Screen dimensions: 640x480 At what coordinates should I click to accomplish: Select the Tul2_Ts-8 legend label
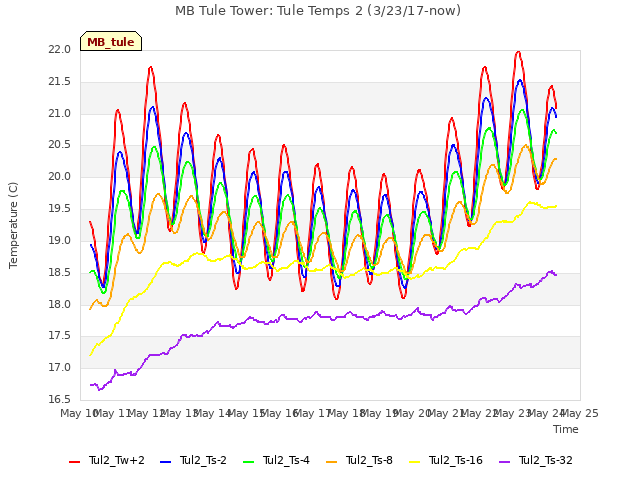point(369,460)
